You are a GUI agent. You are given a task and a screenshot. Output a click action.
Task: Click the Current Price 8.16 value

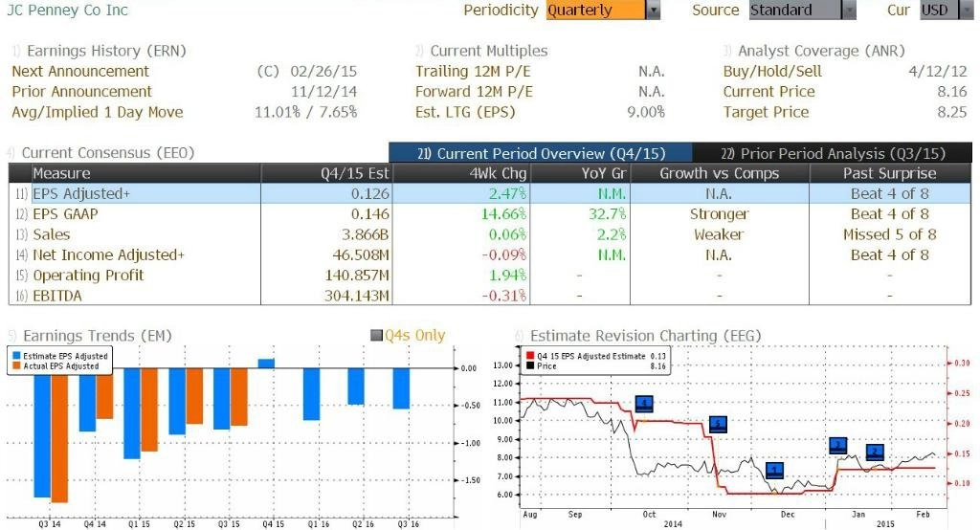952,91
